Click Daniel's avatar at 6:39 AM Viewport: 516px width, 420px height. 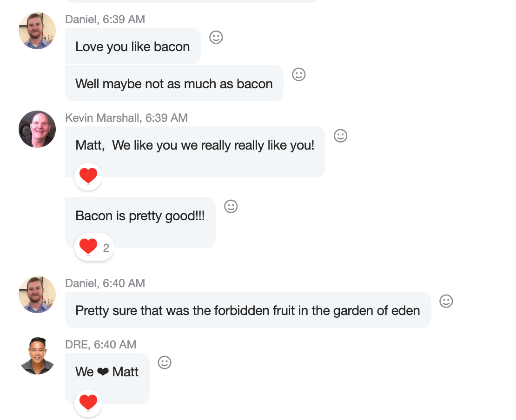pos(37,31)
